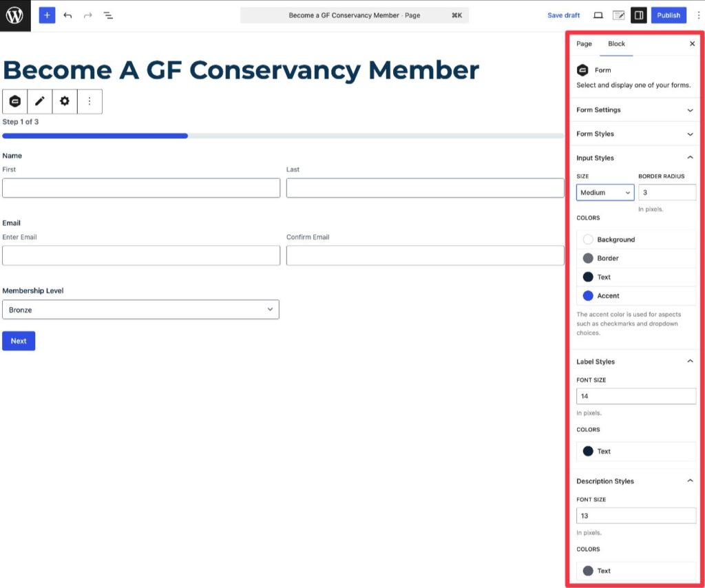Click the Gravity Forms block icon in block toolbar
This screenshot has width=705, height=588.
click(x=15, y=101)
